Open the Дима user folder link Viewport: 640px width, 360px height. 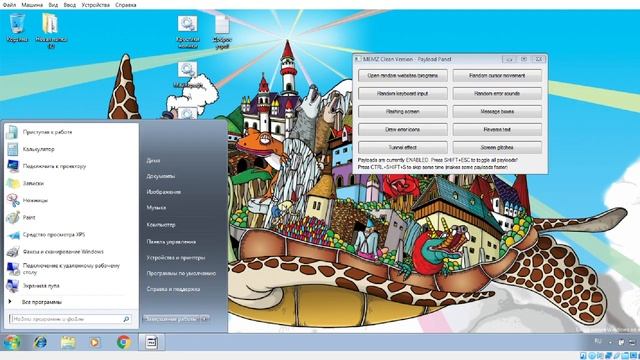(x=153, y=161)
